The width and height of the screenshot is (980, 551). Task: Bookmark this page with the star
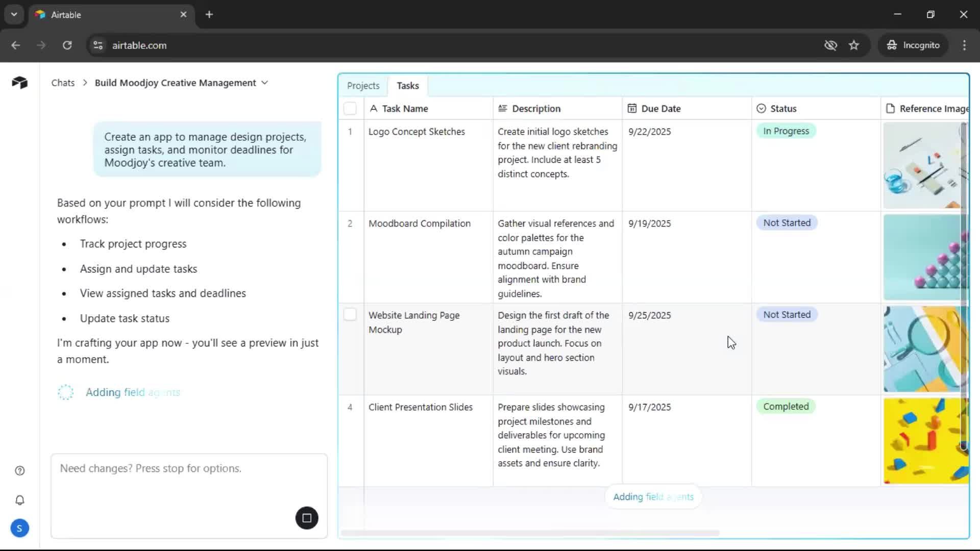(854, 45)
